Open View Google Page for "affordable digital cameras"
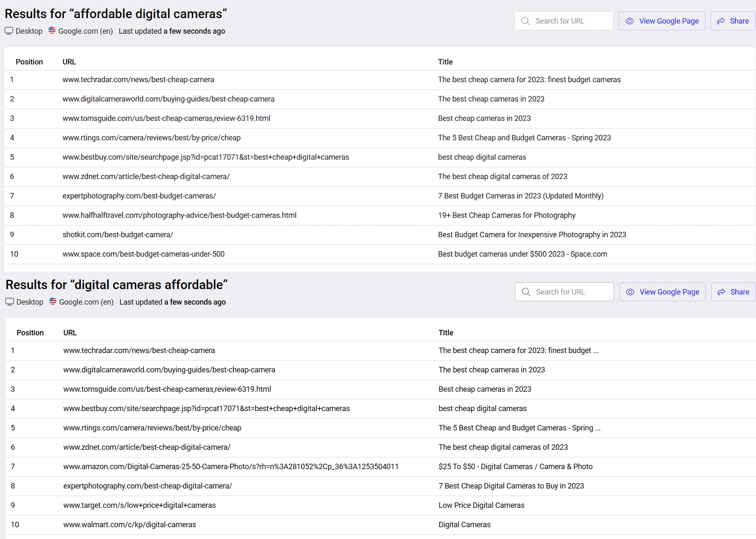 pos(662,21)
